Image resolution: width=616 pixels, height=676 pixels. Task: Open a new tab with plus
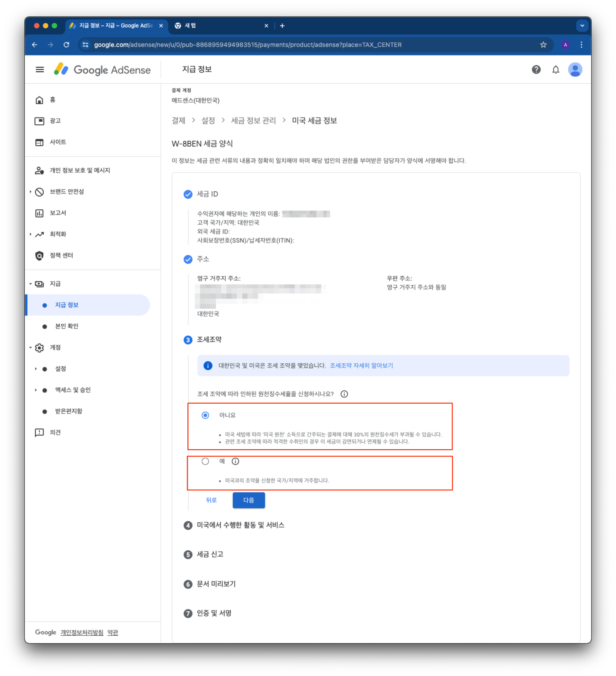click(282, 26)
